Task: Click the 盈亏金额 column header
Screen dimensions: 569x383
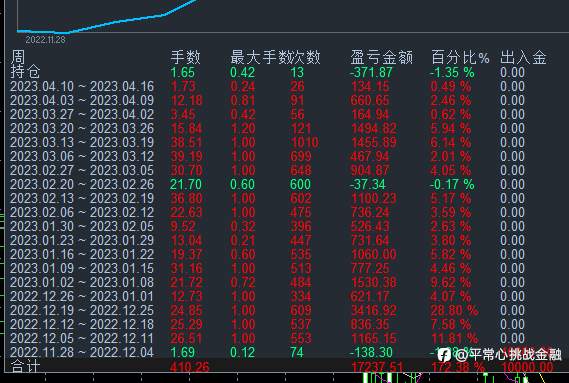Action: click(x=382, y=57)
